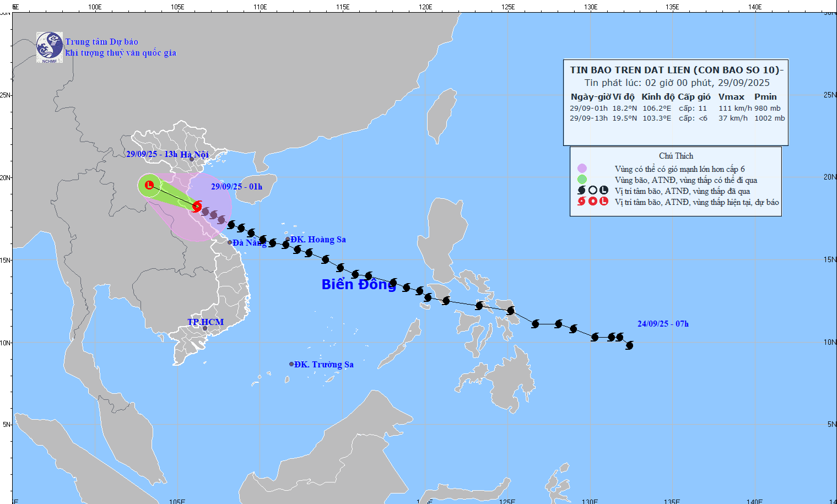This screenshot has height=504, width=837.
Task: Click the red storm symbol in the legend
Action: pyautogui.click(x=581, y=202)
